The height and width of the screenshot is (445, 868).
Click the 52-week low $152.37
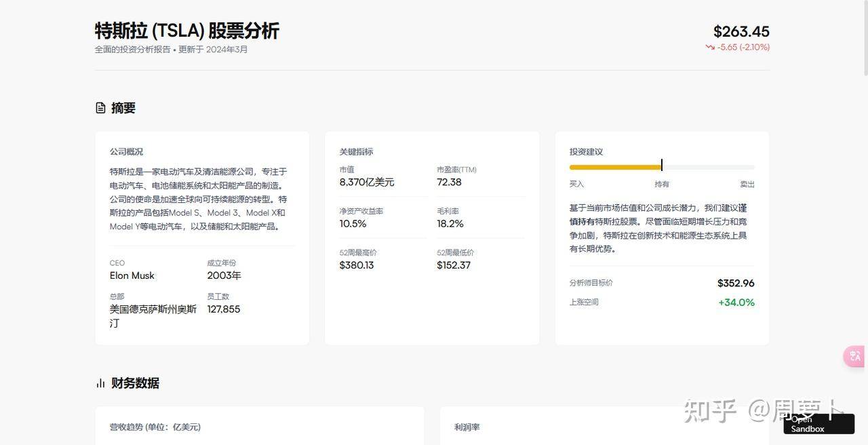click(454, 265)
